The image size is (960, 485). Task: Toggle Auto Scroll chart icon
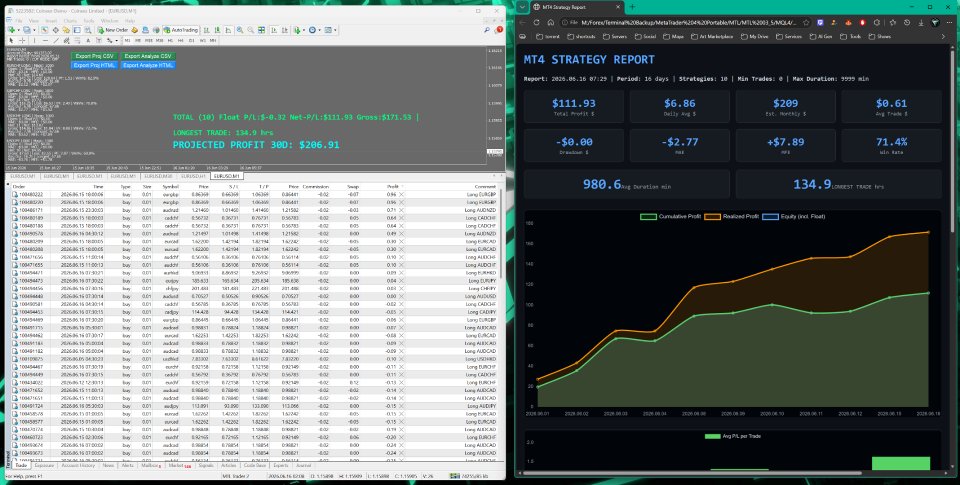pos(273,30)
